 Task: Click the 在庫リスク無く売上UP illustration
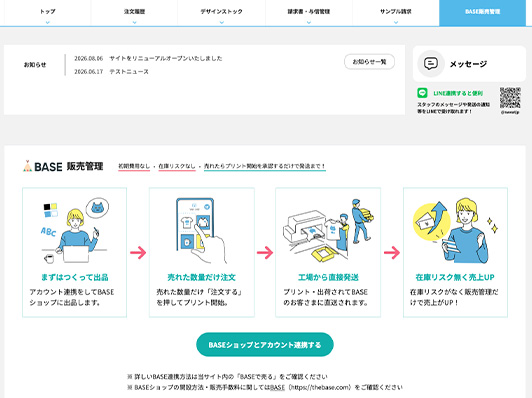click(x=455, y=232)
